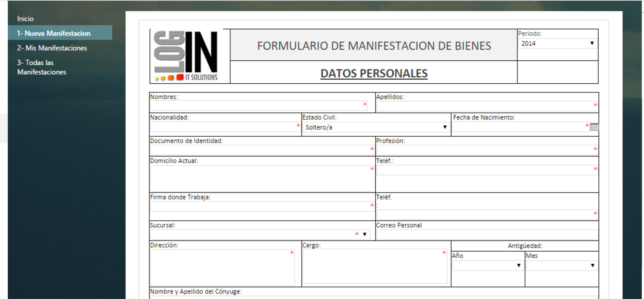644x299 pixels.
Task: Focus the Firma donde Trabaja field
Action: click(x=262, y=206)
